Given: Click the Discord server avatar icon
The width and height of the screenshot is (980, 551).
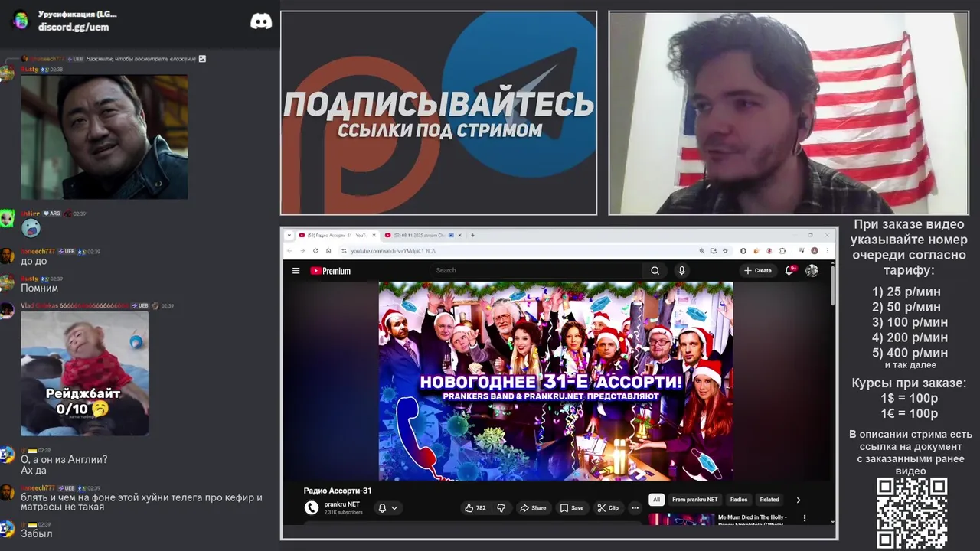Looking at the screenshot, I should (x=21, y=20).
